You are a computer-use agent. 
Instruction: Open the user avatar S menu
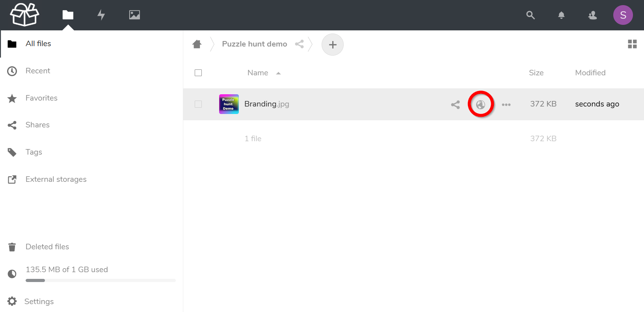(623, 15)
